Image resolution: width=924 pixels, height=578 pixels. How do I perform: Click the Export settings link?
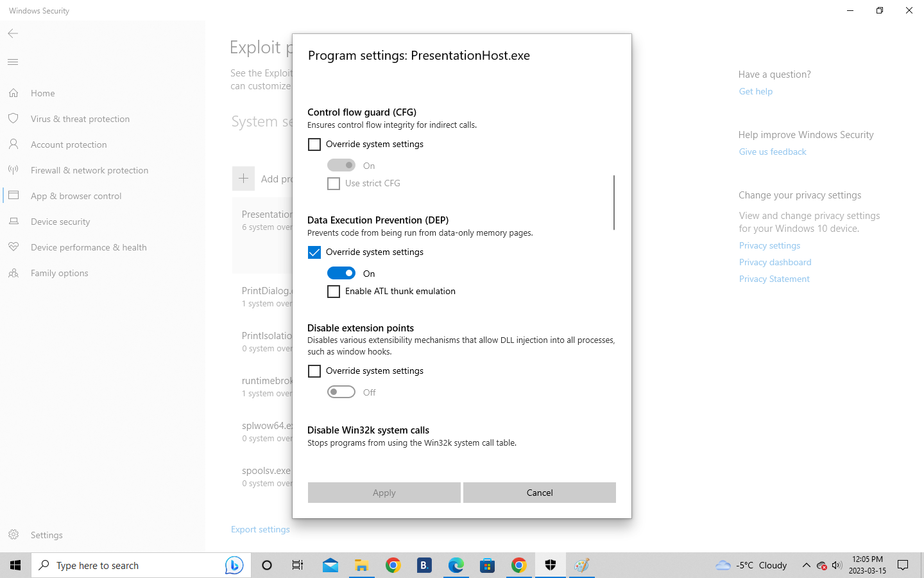[x=261, y=529]
